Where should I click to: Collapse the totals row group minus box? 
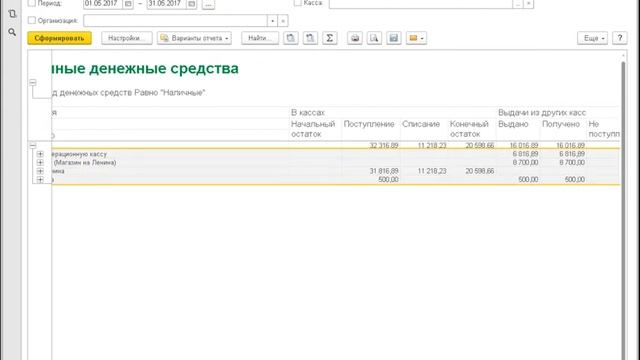pyautogui.click(x=33, y=145)
